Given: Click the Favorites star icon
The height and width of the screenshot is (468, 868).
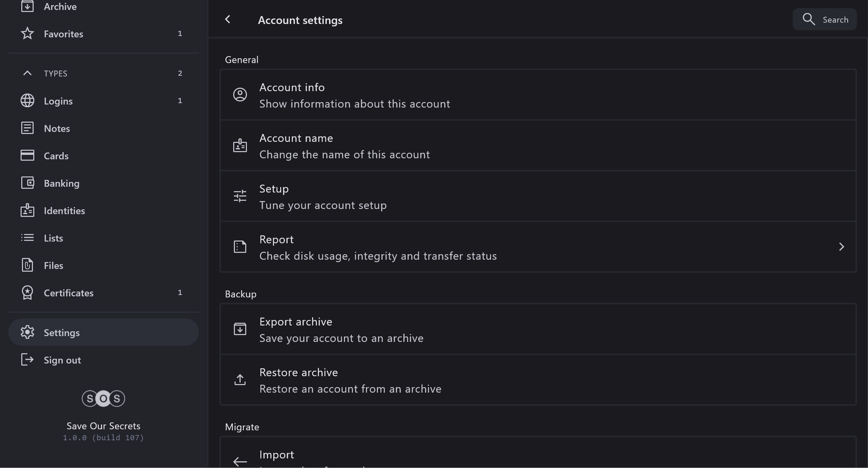Looking at the screenshot, I should coord(27,34).
